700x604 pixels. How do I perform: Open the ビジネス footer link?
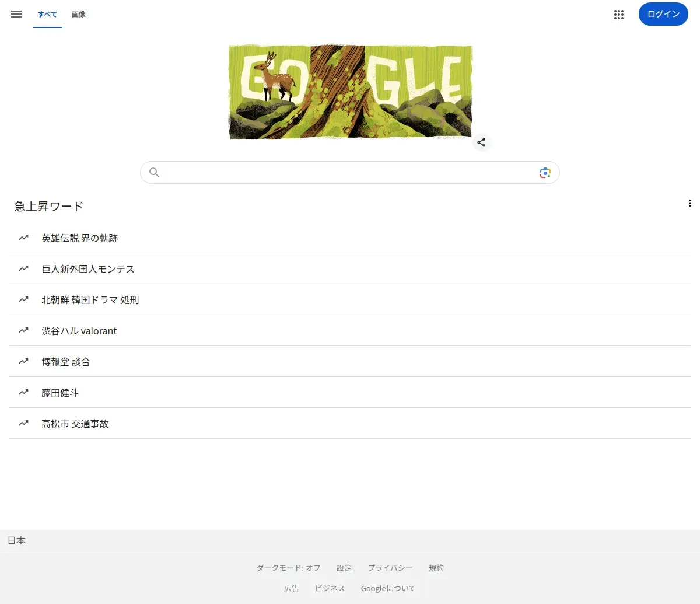click(330, 588)
